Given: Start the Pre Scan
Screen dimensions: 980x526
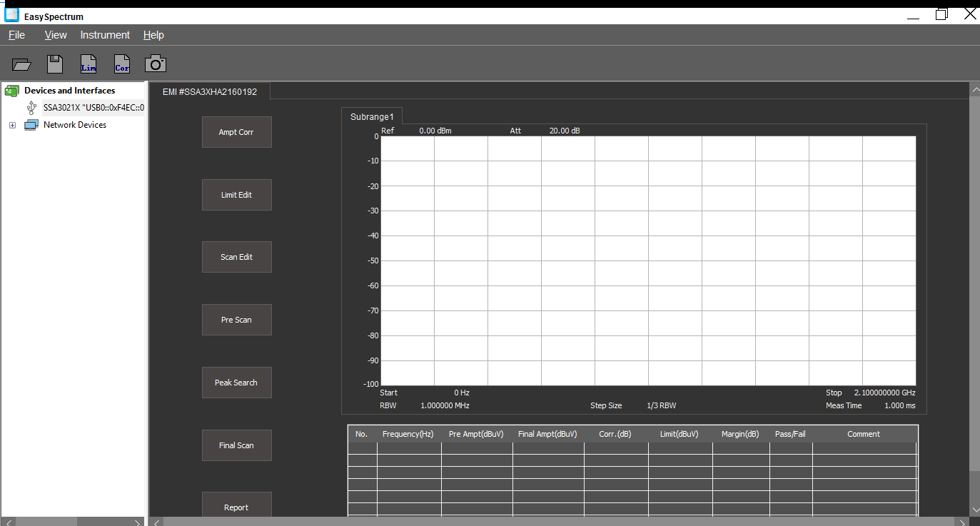Looking at the screenshot, I should (x=236, y=320).
